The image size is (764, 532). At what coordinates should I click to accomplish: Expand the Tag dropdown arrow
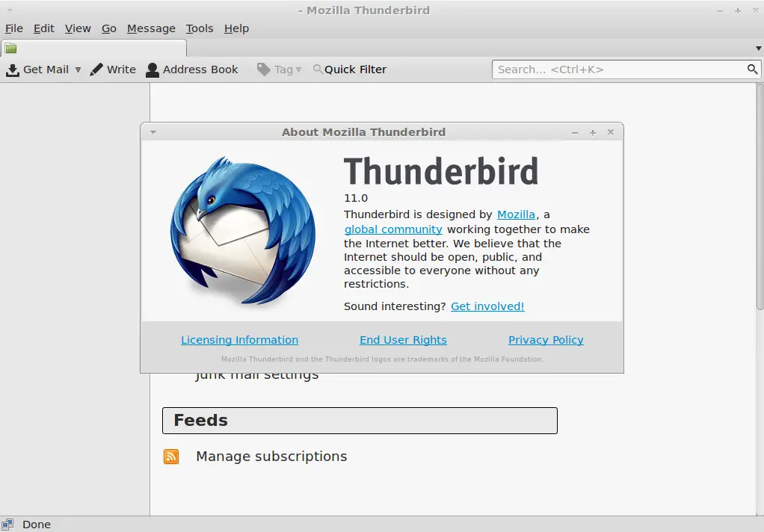[299, 69]
